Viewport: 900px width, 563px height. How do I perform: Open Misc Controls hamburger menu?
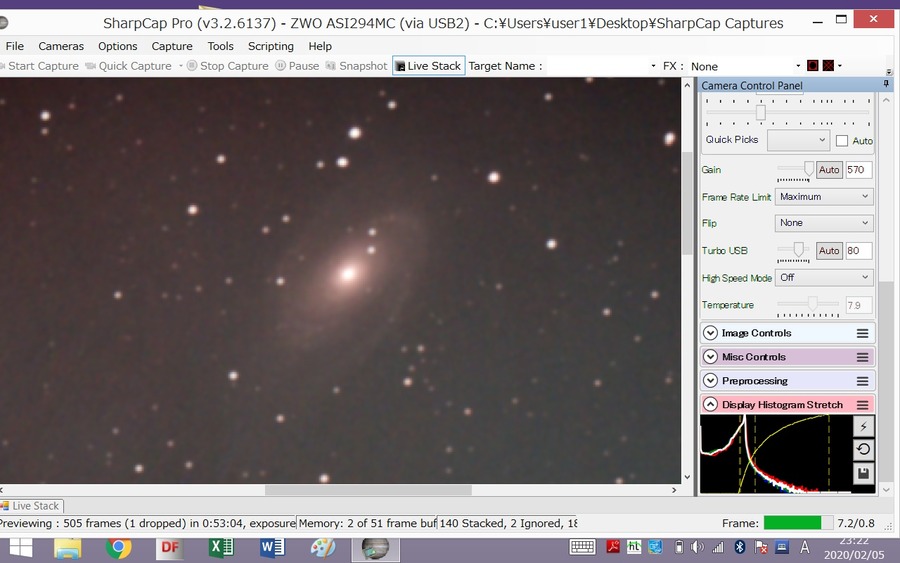click(862, 357)
